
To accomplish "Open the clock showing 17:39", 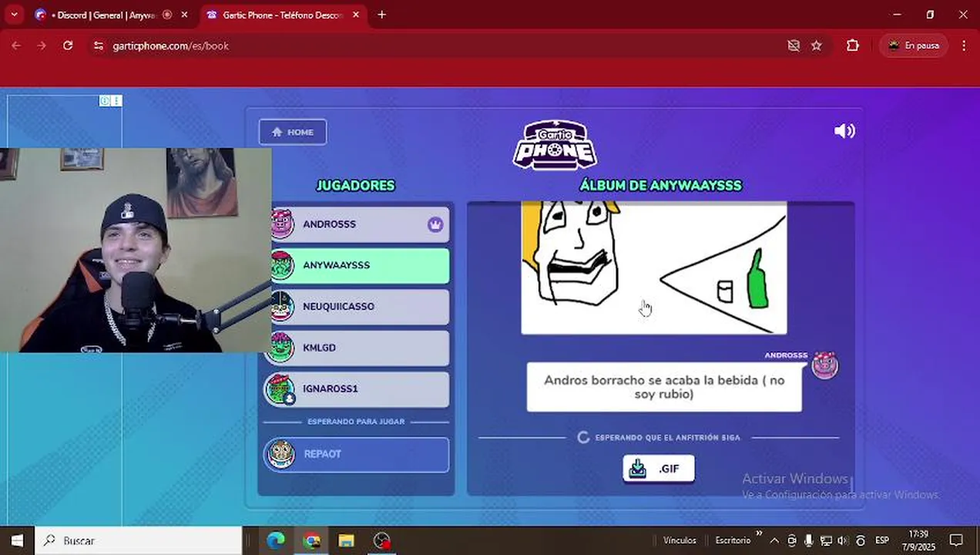I will [x=918, y=540].
